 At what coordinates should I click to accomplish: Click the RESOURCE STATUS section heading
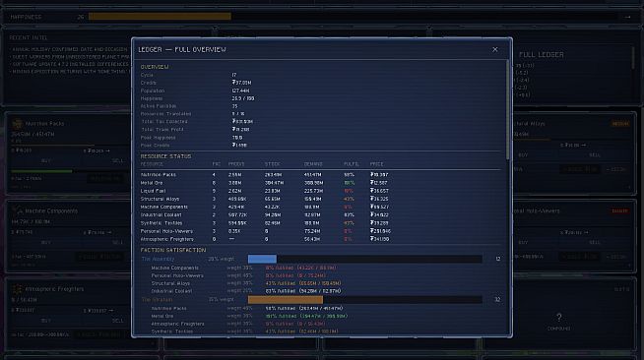pyautogui.click(x=165, y=156)
